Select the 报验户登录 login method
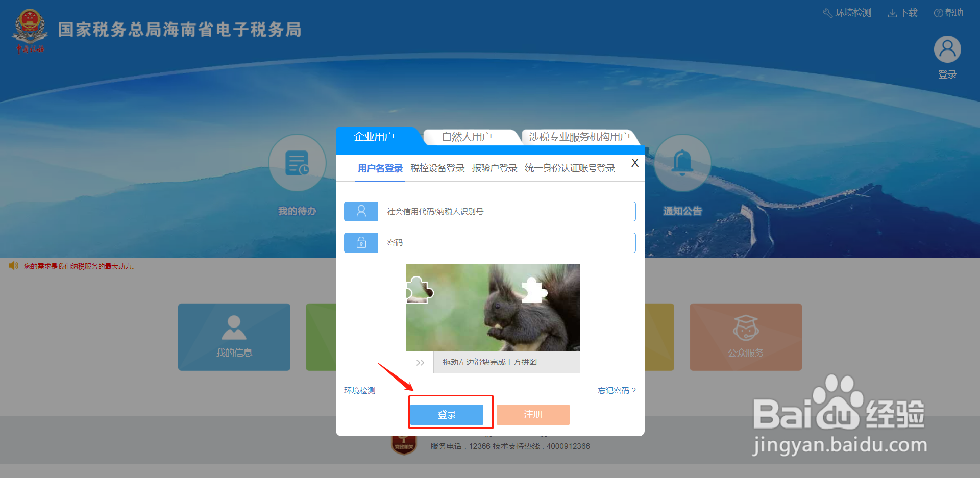The image size is (980, 478). 495,168
